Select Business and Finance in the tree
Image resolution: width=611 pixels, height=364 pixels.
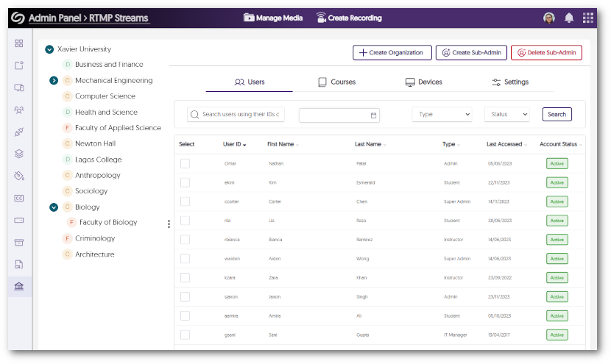tap(109, 65)
